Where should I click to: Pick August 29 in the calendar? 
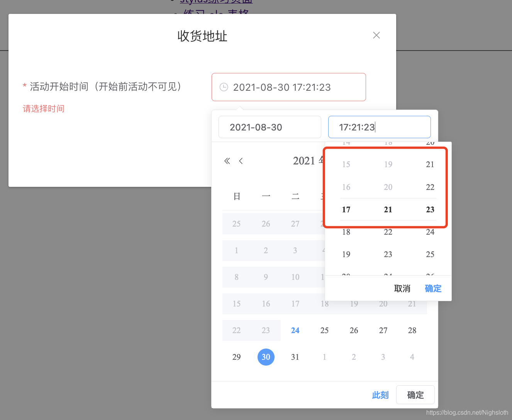tap(237, 357)
